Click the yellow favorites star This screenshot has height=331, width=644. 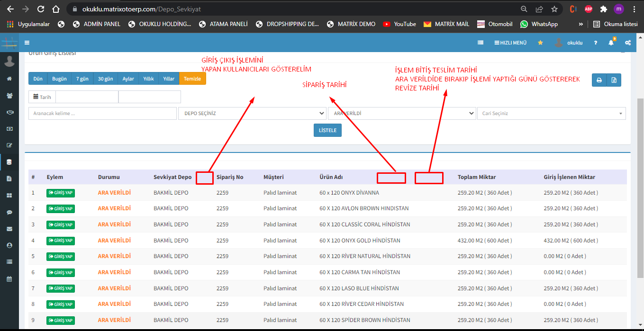pyautogui.click(x=540, y=43)
